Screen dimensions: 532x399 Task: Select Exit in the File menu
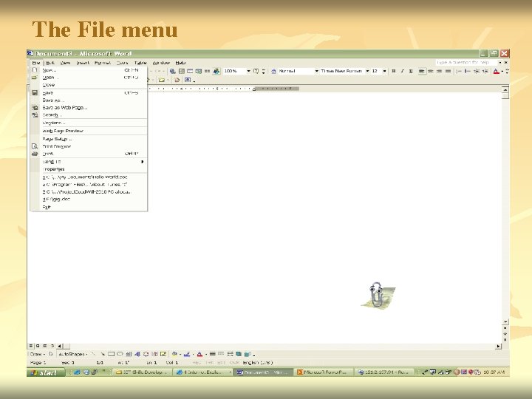pos(89,207)
